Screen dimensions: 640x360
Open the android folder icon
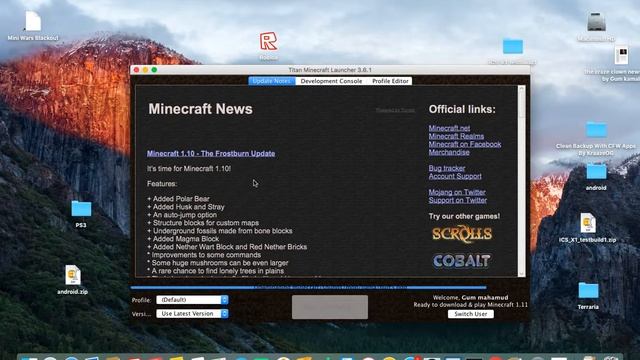[x=596, y=171]
